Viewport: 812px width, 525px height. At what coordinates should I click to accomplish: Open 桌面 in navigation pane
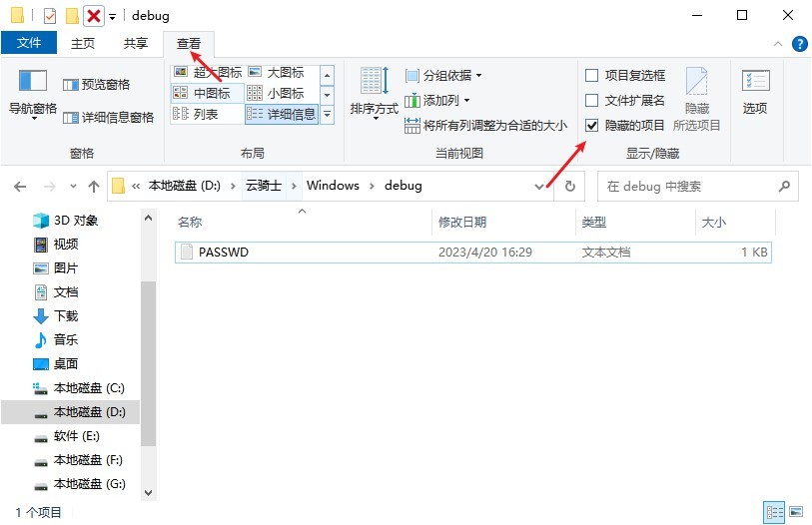tap(57, 364)
